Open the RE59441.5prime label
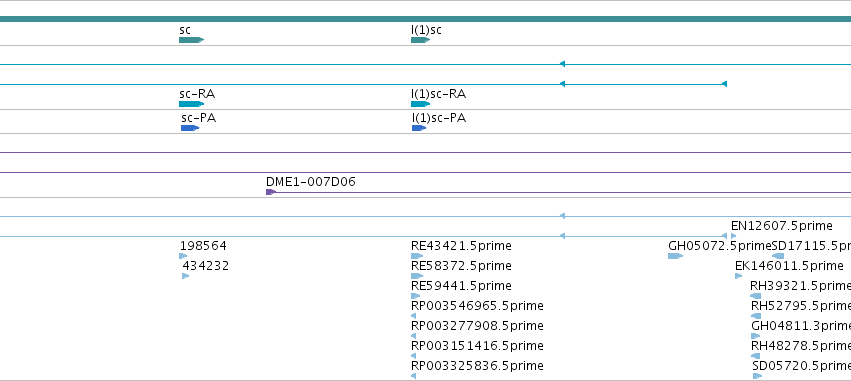This screenshot has width=851, height=381. 461,286
